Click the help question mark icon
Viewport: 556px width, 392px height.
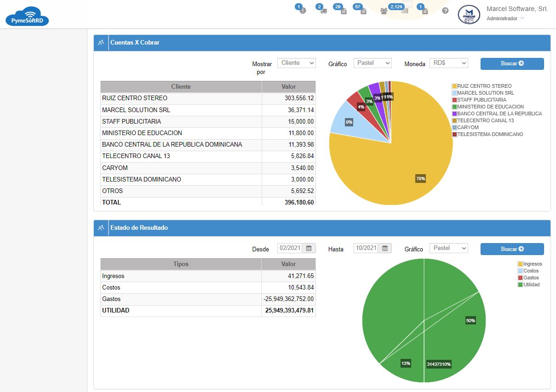[445, 11]
